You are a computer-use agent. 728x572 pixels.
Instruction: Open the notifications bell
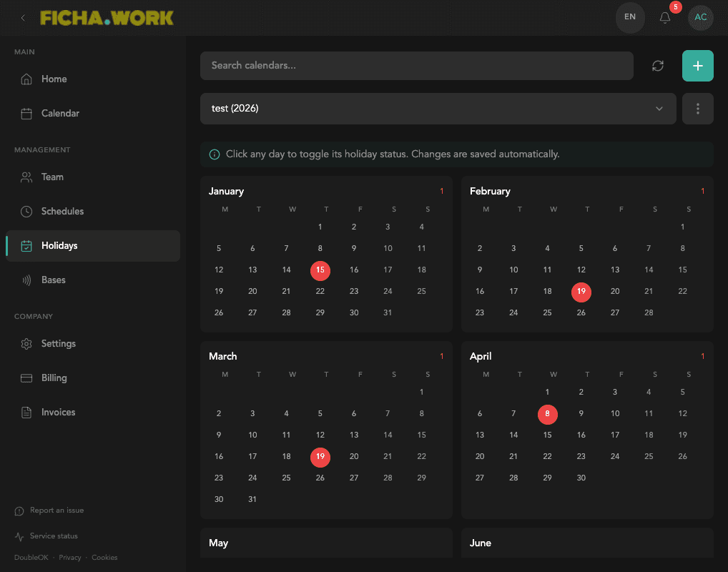665,18
